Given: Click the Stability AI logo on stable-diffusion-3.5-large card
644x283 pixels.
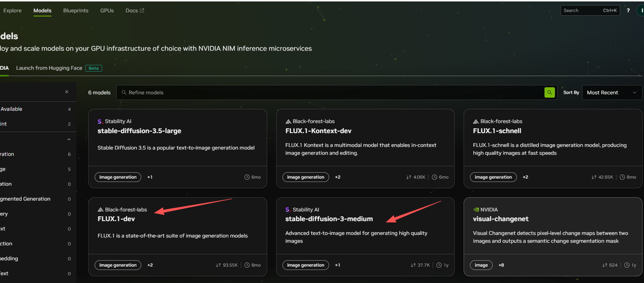Looking at the screenshot, I should (100, 122).
